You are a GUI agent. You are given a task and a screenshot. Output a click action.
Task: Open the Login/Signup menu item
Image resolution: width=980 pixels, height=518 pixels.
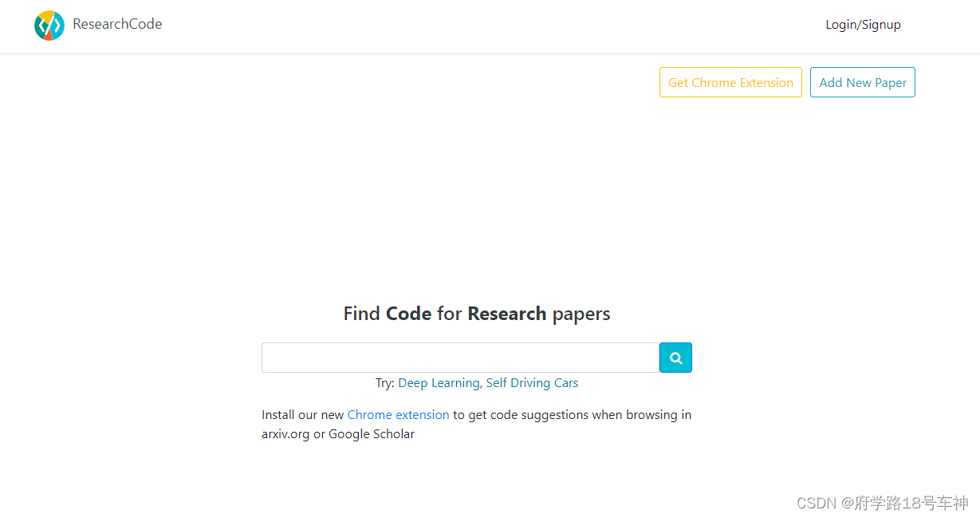[863, 25]
